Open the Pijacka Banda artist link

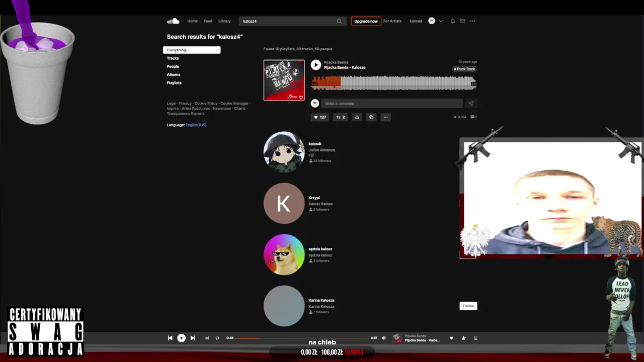pyautogui.click(x=336, y=62)
